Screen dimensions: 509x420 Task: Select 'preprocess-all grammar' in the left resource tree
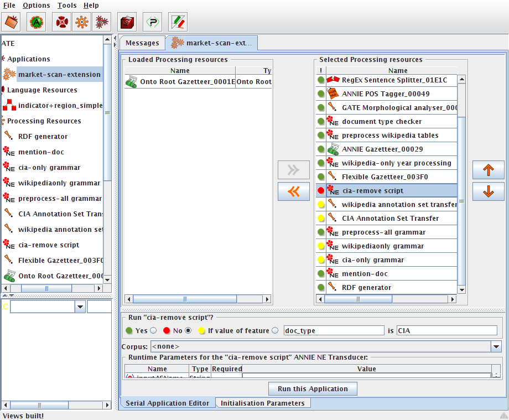pos(60,198)
